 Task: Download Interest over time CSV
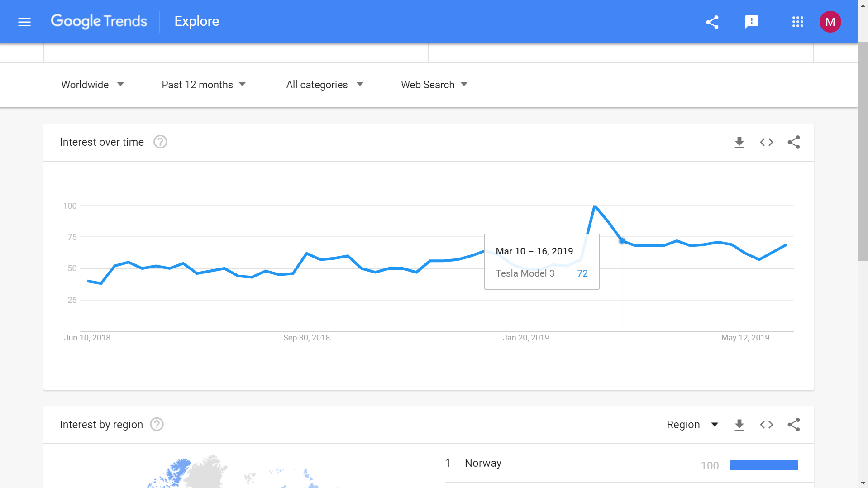[x=739, y=143]
